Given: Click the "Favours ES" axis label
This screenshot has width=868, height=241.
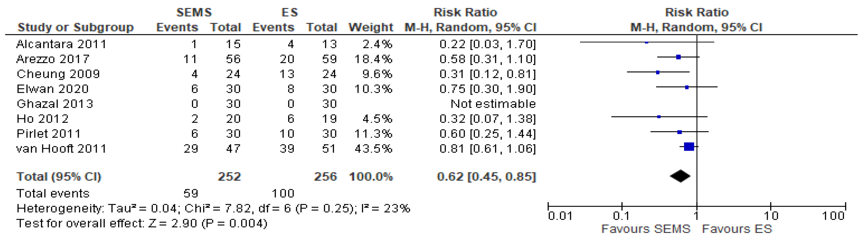Looking at the screenshot, I should tap(737, 229).
